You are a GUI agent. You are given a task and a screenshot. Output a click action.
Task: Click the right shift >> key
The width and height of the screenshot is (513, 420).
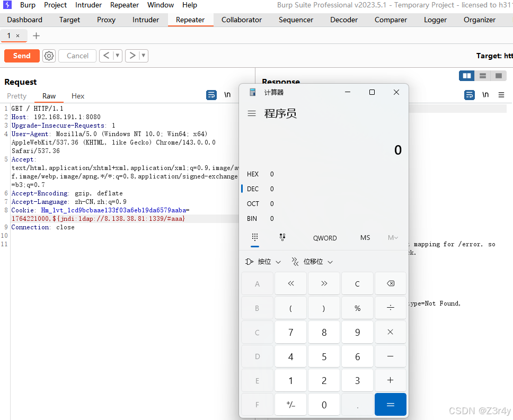[x=324, y=283]
